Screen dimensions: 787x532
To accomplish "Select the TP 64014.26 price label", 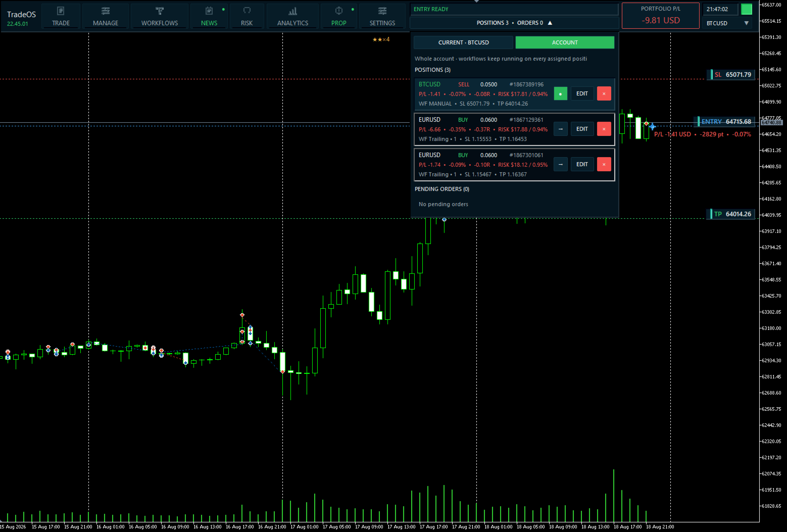I will point(732,214).
